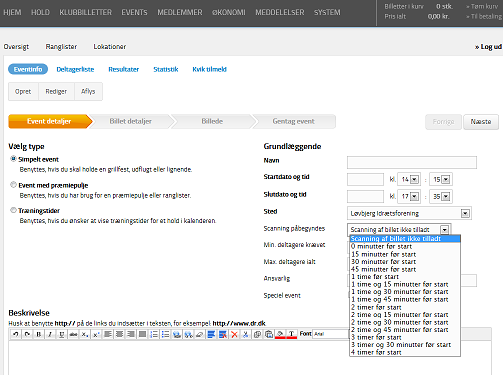Toggle underline formatting in the editor

(x=62, y=334)
